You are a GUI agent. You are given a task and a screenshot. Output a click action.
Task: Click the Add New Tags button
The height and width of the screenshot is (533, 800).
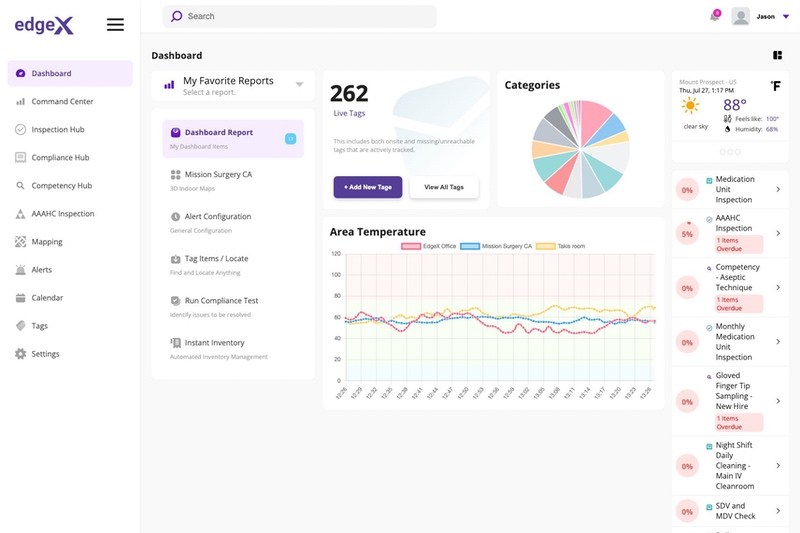point(368,187)
